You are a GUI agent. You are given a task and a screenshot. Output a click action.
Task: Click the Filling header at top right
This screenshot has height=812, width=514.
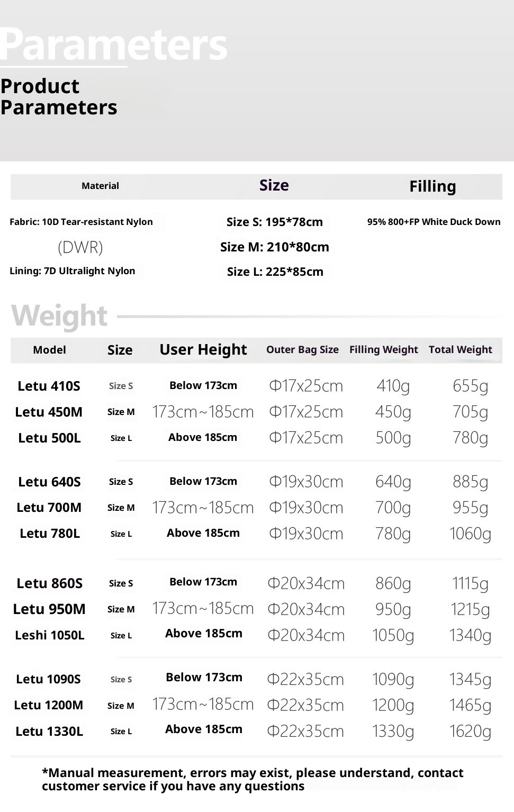432,186
